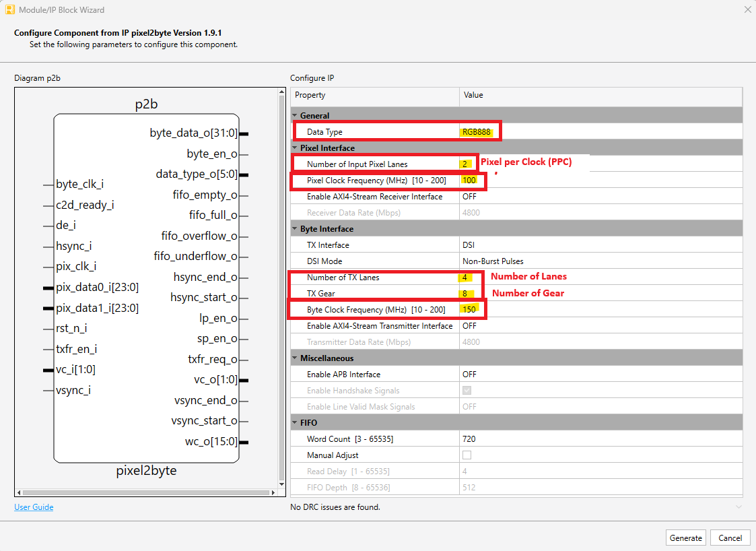The height and width of the screenshot is (551, 756).
Task: Open the User Guide link
Action: [33, 507]
